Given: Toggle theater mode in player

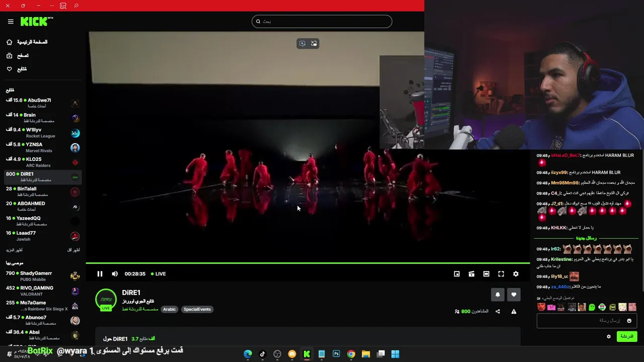Looking at the screenshot, I should click(486, 274).
